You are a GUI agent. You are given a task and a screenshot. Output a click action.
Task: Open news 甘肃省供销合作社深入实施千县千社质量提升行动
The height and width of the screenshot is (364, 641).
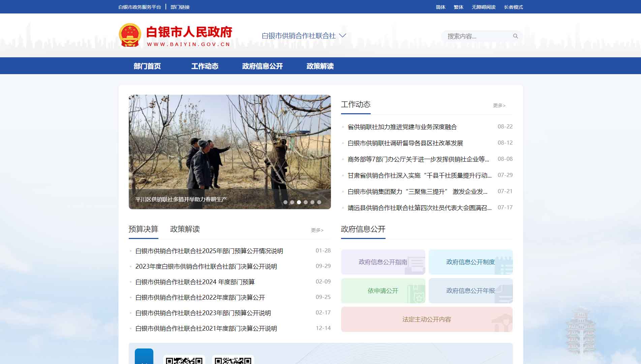tap(420, 176)
